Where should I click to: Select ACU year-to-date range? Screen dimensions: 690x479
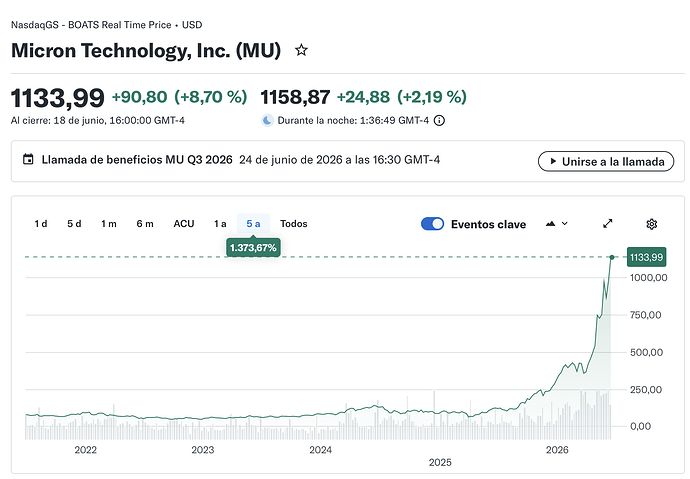click(x=184, y=224)
